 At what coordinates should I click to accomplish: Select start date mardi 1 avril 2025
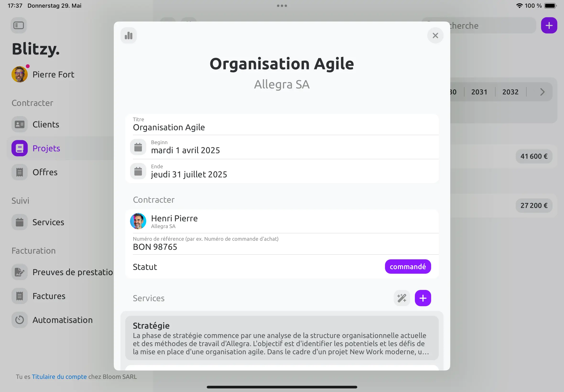point(185,150)
